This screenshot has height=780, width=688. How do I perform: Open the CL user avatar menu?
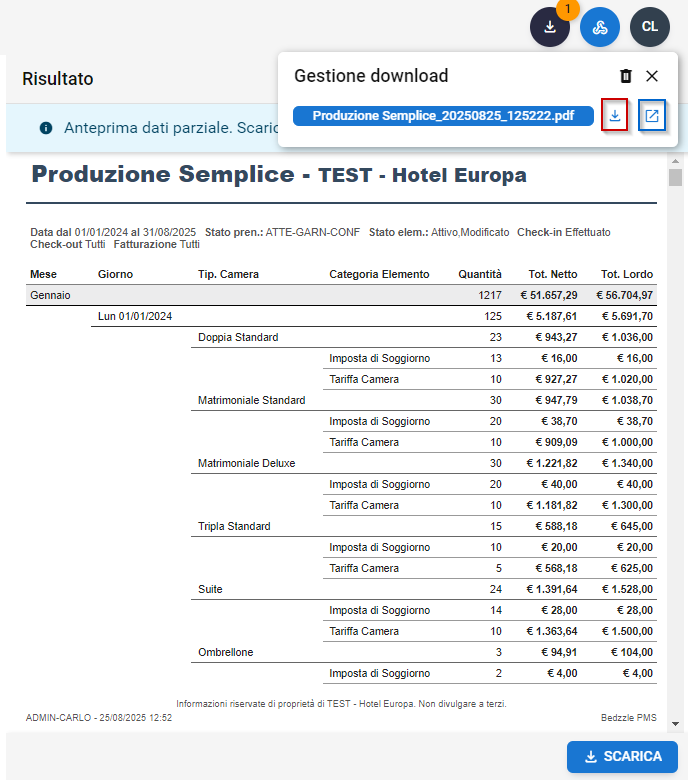click(x=650, y=27)
